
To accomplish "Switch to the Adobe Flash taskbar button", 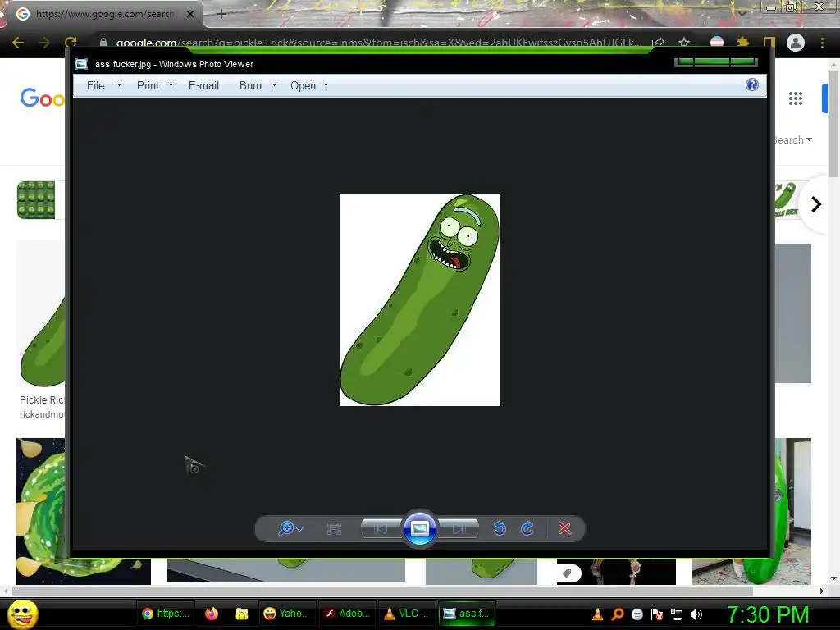I will pyautogui.click(x=347, y=614).
